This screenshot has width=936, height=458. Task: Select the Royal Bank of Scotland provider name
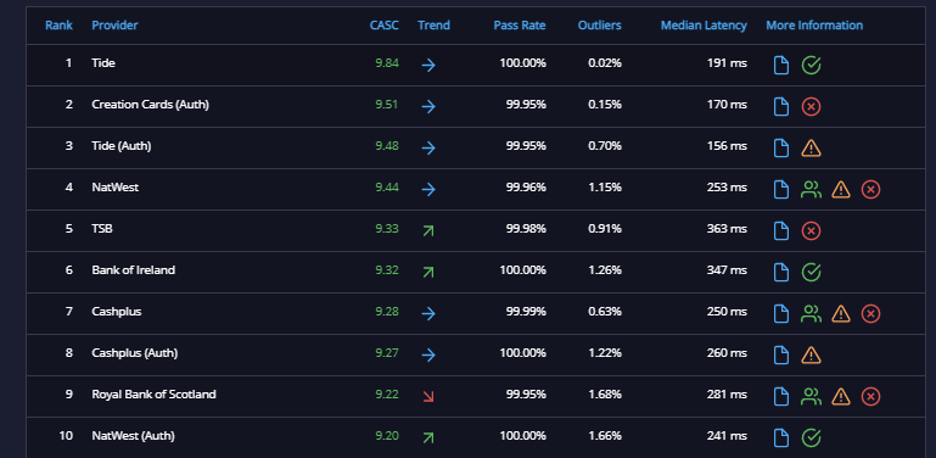pyautogui.click(x=154, y=394)
